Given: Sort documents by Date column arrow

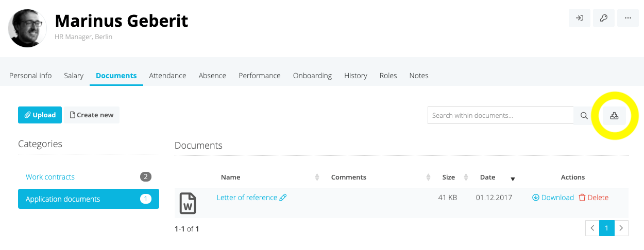Looking at the screenshot, I should point(513,178).
